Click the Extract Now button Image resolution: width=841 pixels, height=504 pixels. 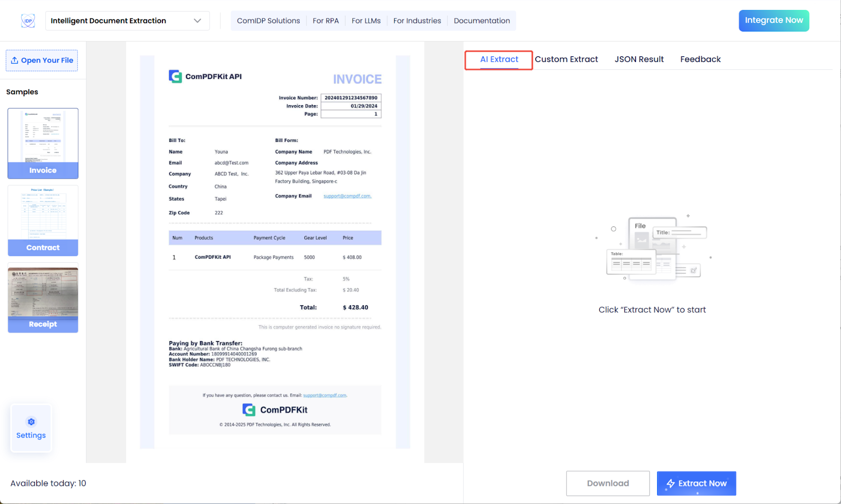click(696, 484)
